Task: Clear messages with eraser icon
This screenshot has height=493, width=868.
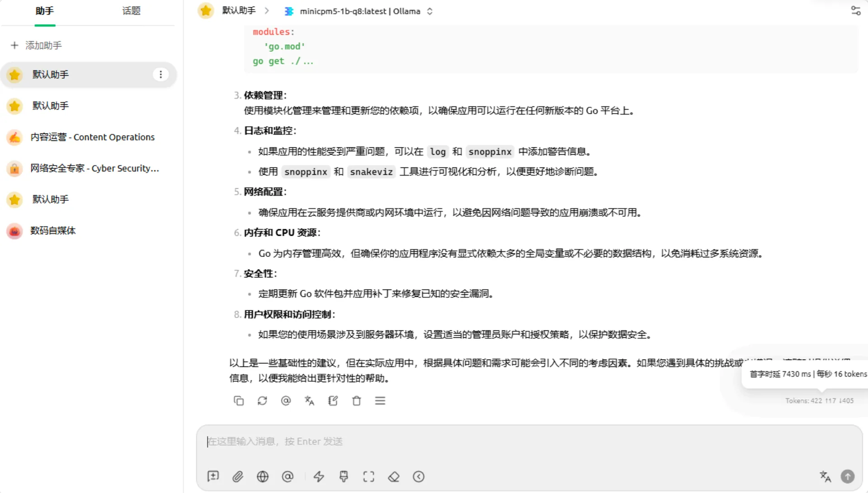Action: 394,476
